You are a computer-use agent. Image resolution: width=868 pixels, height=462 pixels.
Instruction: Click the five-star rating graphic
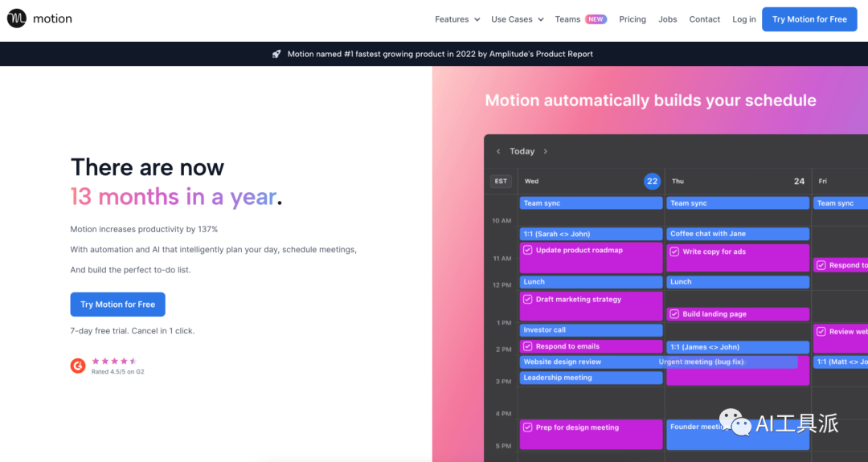click(x=114, y=361)
